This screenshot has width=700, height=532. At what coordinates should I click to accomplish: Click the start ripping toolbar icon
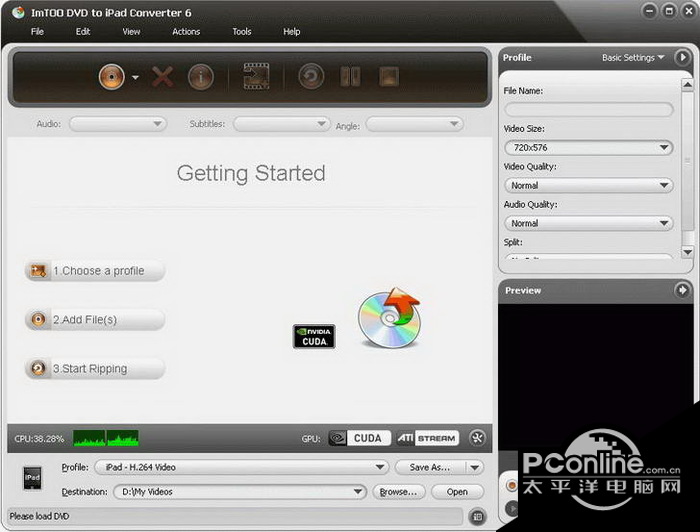(311, 76)
